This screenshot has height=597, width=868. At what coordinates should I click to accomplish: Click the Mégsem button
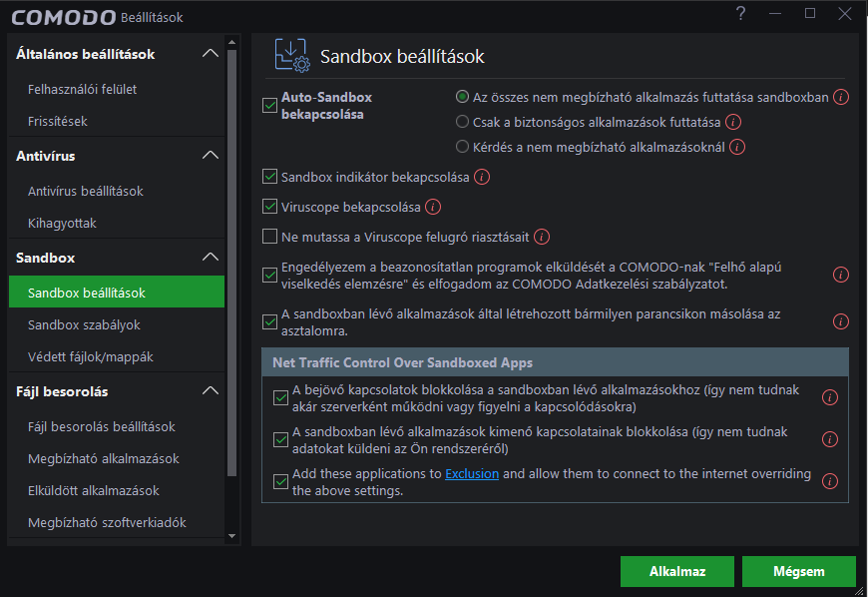click(799, 571)
